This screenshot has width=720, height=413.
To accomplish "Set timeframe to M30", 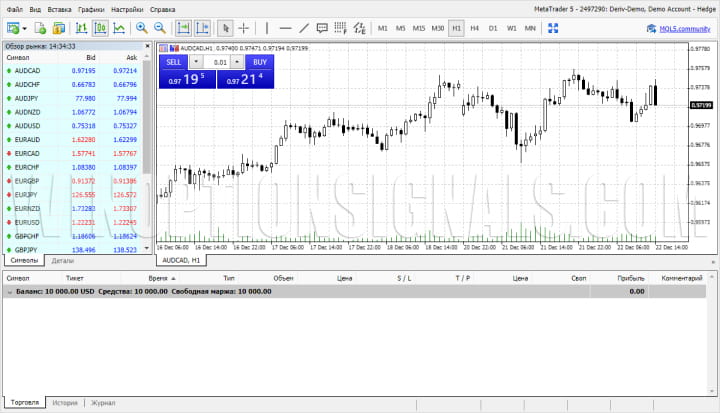I will point(438,28).
